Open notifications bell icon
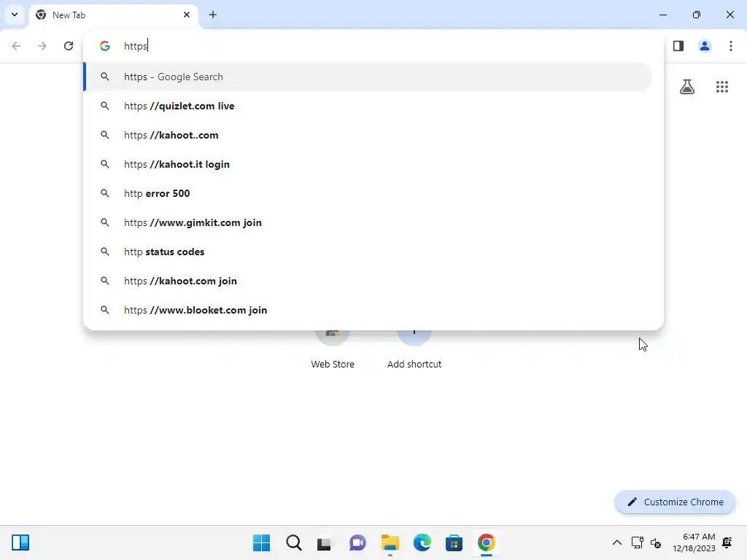Screen dimensions: 747x560 pyautogui.click(x=727, y=542)
